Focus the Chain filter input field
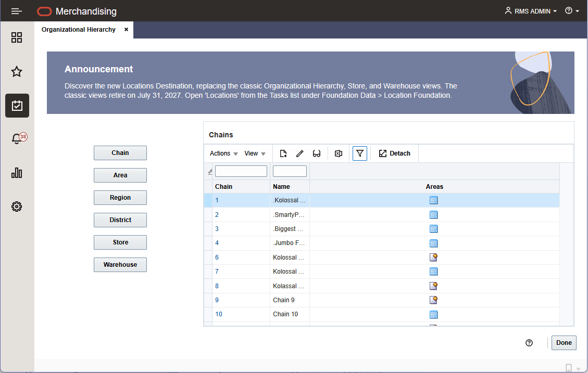This screenshot has width=588, height=373. 241,171
